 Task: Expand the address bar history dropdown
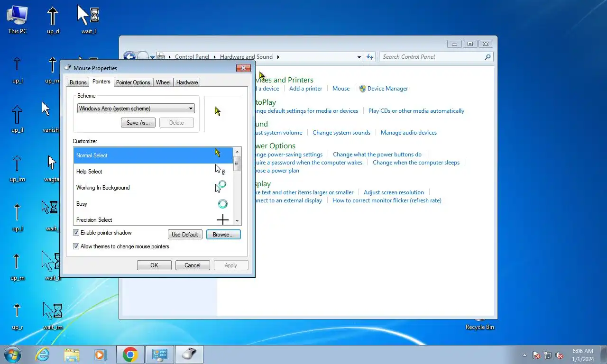359,57
